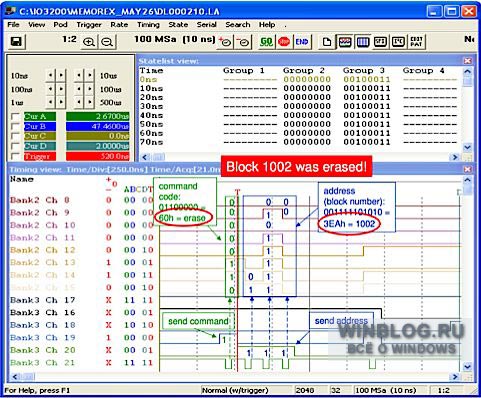Check the Trigger cursor checkbox
Viewport: 481px width, 398px height.
coord(15,156)
